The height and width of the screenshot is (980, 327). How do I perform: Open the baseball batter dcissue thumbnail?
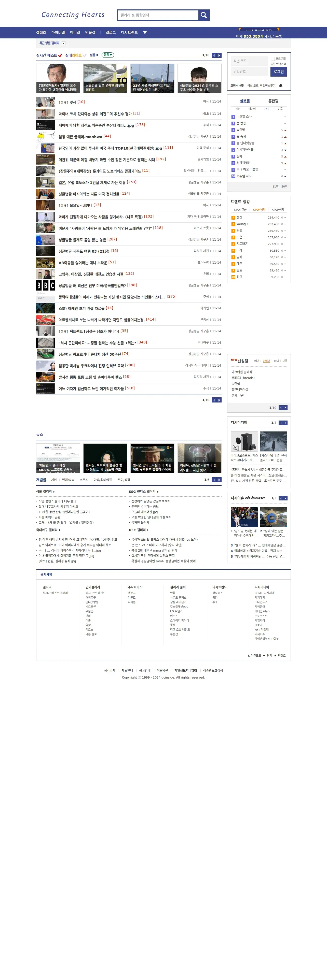tap(244, 517)
